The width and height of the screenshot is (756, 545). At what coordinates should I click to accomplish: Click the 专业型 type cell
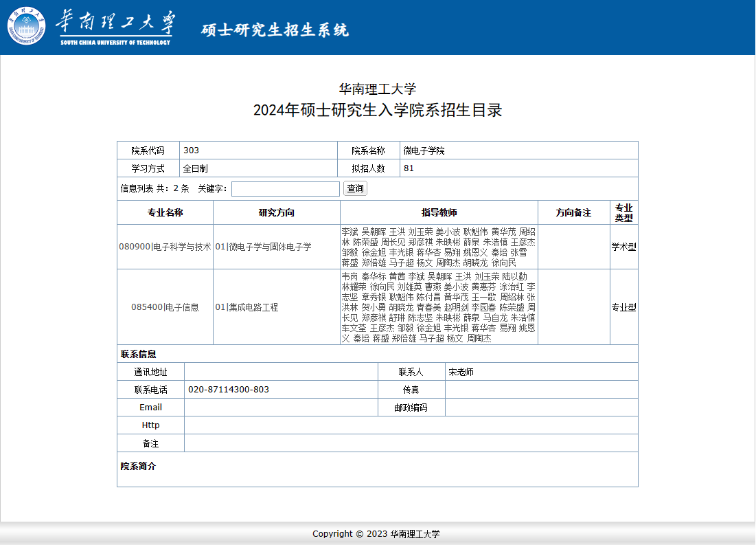tap(624, 307)
